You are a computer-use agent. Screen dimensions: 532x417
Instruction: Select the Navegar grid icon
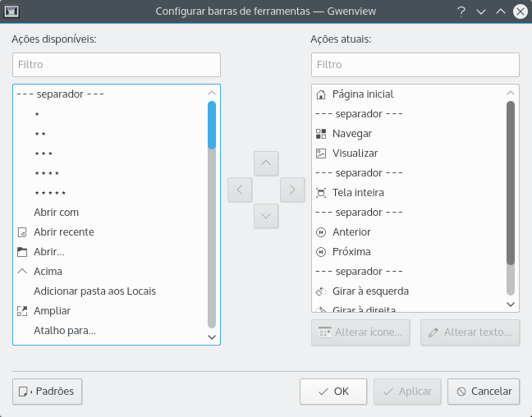(x=321, y=134)
